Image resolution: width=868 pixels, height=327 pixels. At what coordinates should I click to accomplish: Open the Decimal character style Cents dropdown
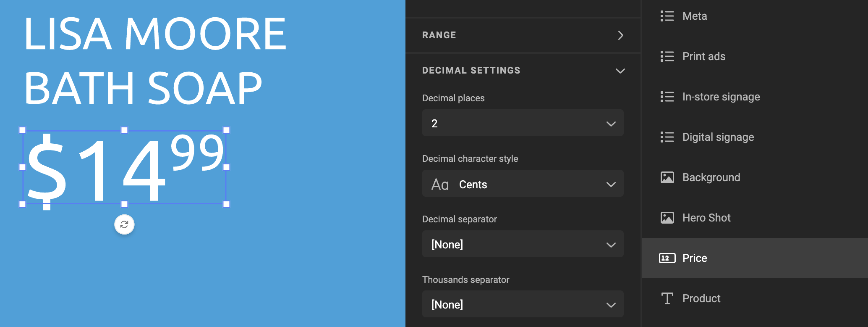(x=523, y=184)
